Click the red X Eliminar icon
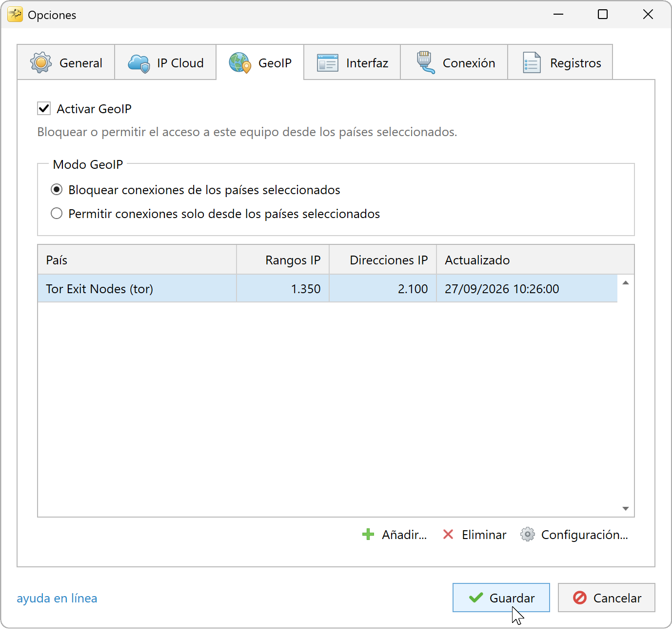 (448, 535)
